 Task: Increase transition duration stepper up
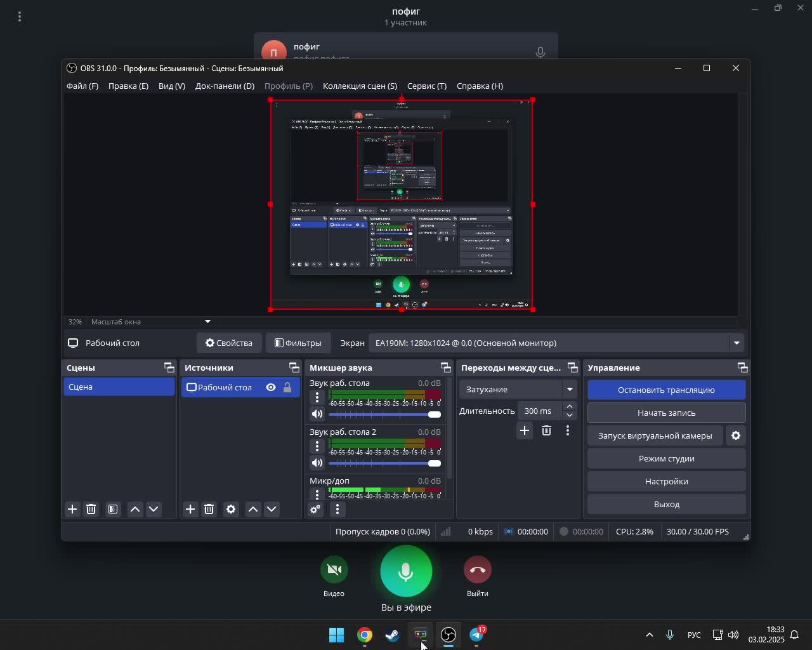click(x=570, y=406)
